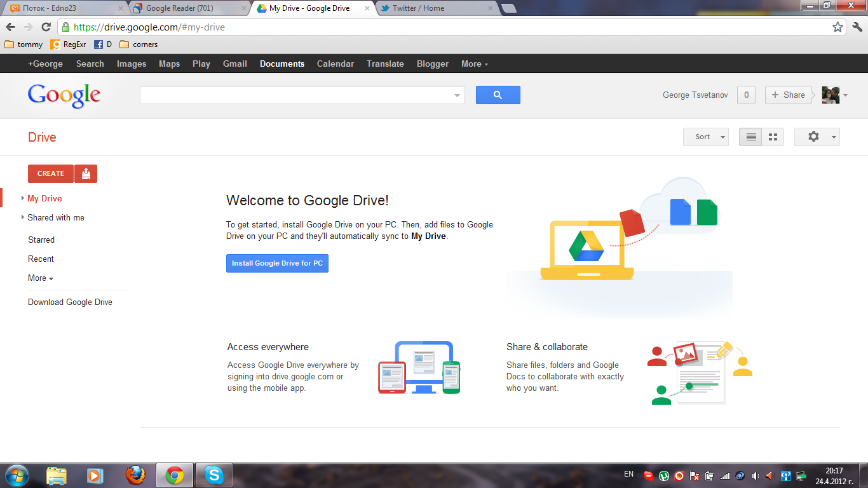Viewport: 868px width, 488px height.
Task: Open a new browser tab
Action: click(508, 8)
